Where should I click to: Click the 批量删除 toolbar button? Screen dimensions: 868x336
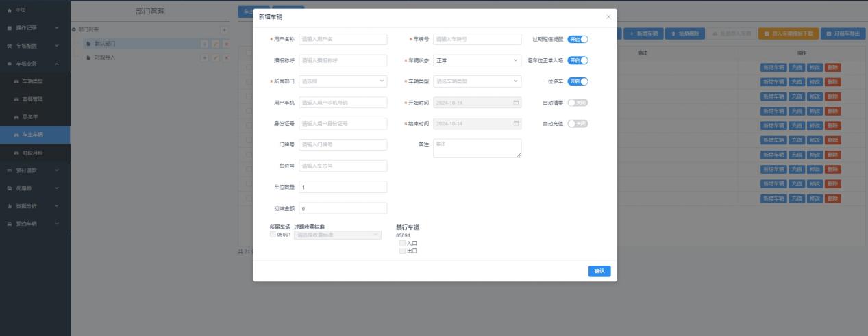click(x=686, y=34)
